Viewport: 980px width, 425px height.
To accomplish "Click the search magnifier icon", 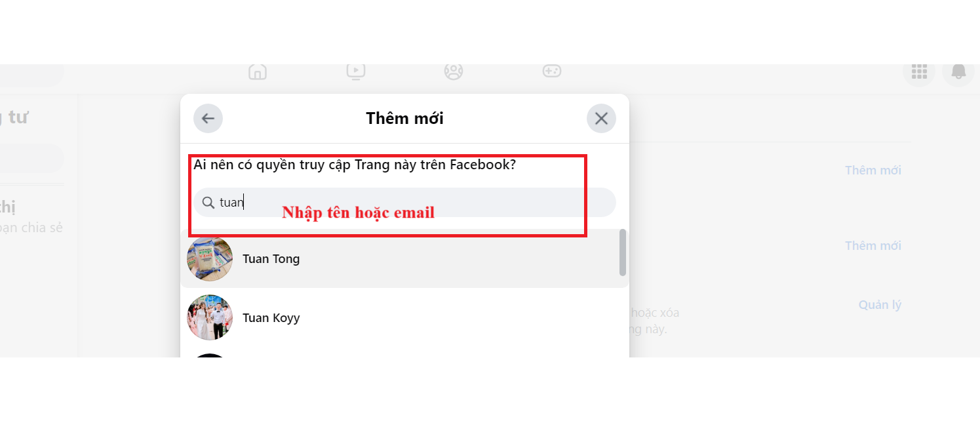I will point(208,203).
